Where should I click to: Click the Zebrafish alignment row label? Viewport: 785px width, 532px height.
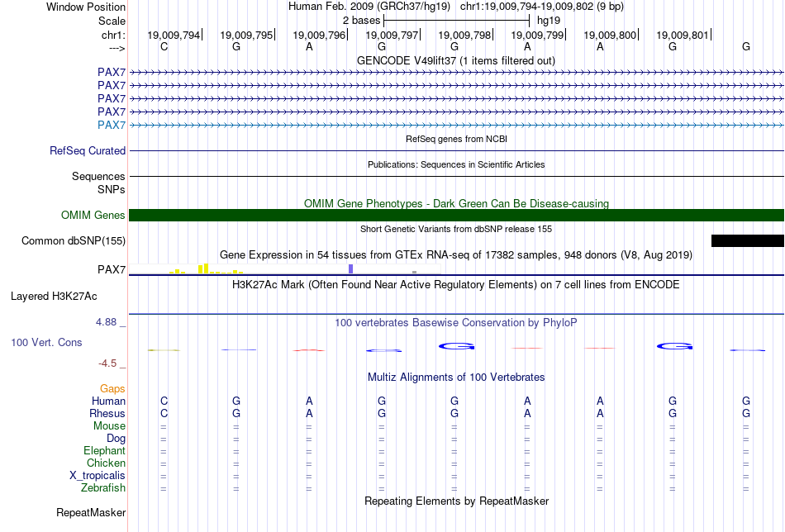[103, 487]
